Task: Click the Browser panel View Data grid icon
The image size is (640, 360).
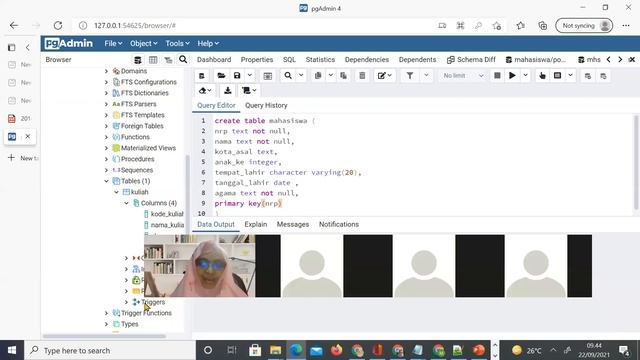Action: [153, 60]
